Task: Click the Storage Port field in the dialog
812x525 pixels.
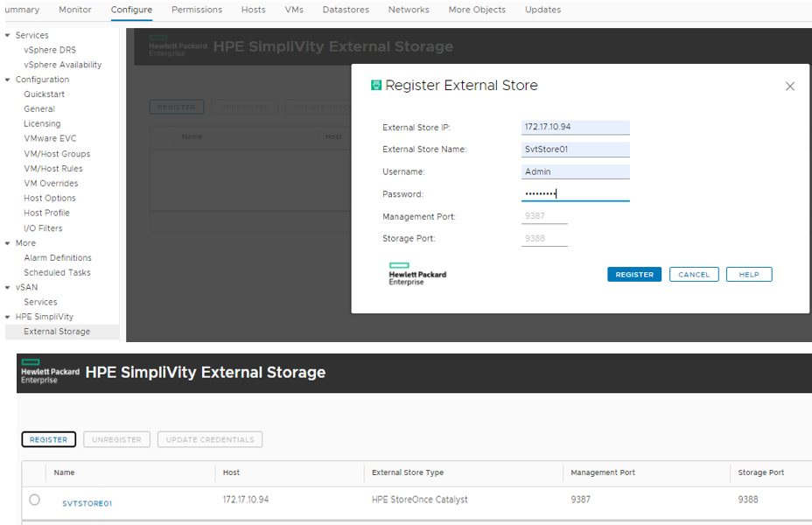Action: click(544, 239)
